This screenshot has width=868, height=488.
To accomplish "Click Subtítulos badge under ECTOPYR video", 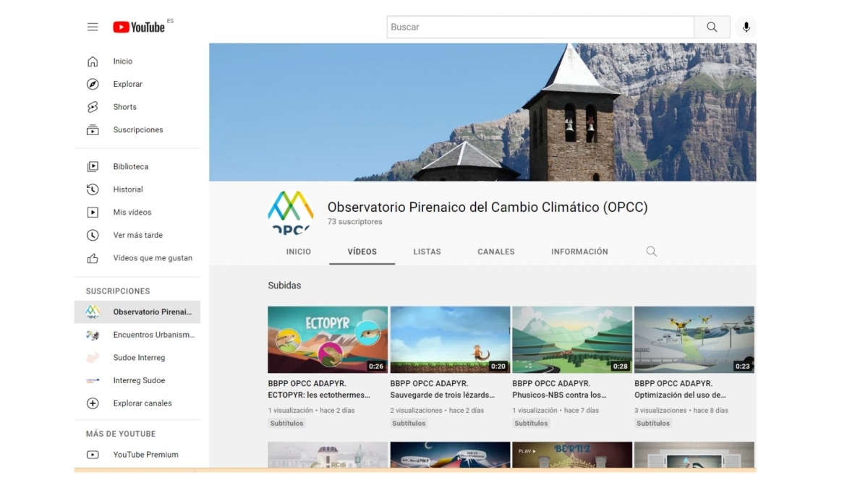I will click(287, 424).
